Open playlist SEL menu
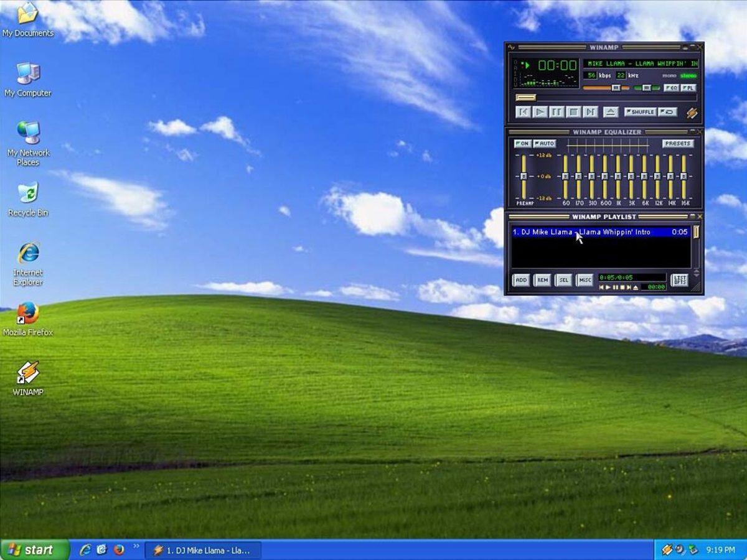The image size is (747, 560). pos(563,280)
